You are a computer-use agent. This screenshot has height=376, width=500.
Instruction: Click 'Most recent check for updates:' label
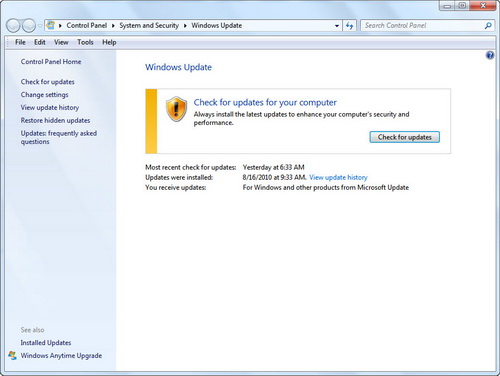pos(191,167)
